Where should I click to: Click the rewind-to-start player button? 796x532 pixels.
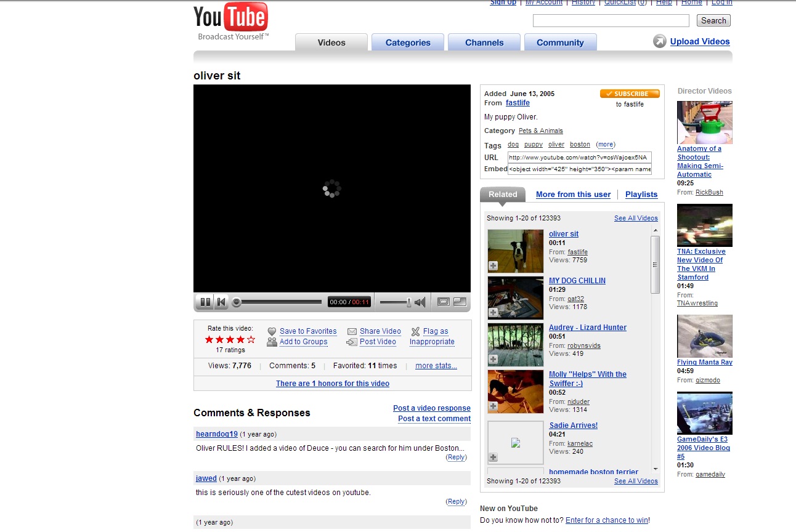tap(221, 302)
